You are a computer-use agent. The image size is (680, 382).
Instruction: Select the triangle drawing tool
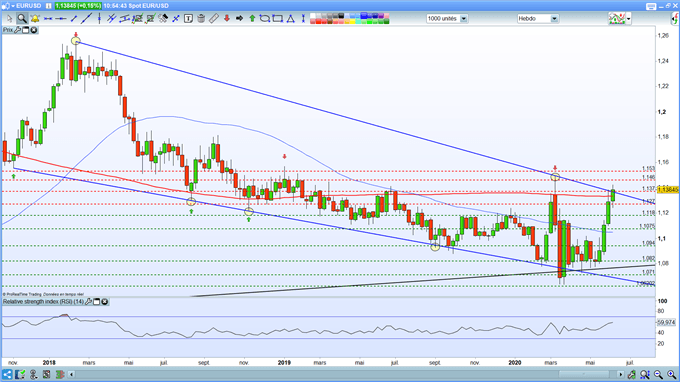point(290,19)
